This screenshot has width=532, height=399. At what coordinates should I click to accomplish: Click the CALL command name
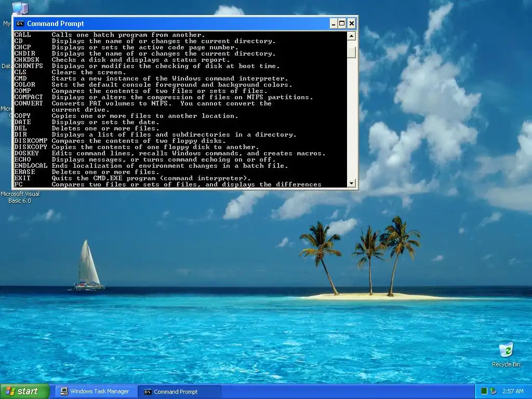(x=22, y=35)
